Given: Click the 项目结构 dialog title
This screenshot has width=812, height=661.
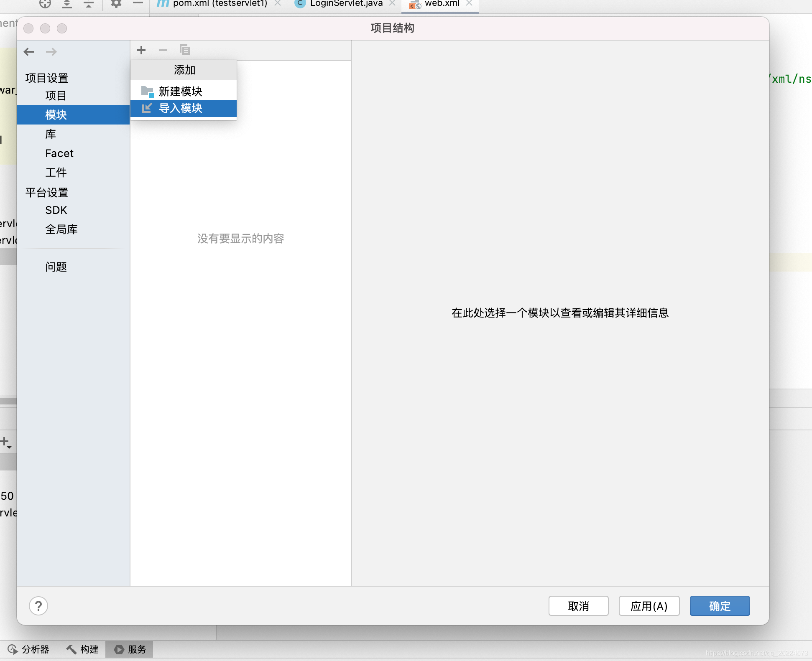Looking at the screenshot, I should click(392, 28).
